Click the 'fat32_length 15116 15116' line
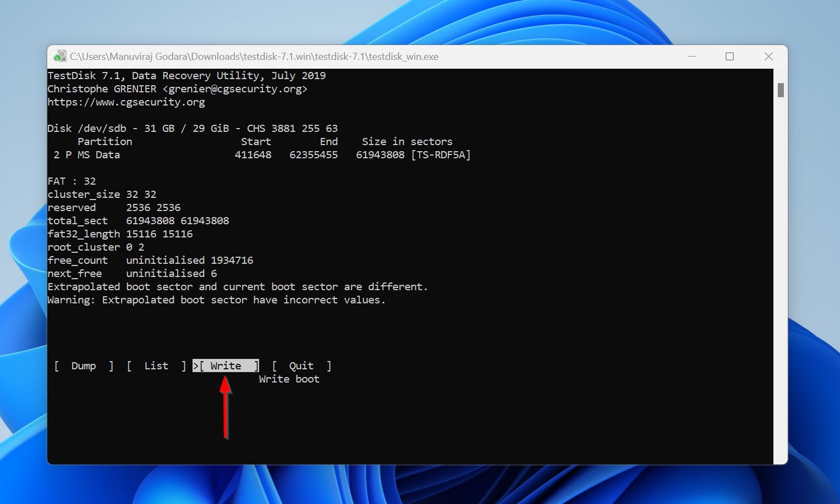The height and width of the screenshot is (504, 840). point(120,234)
